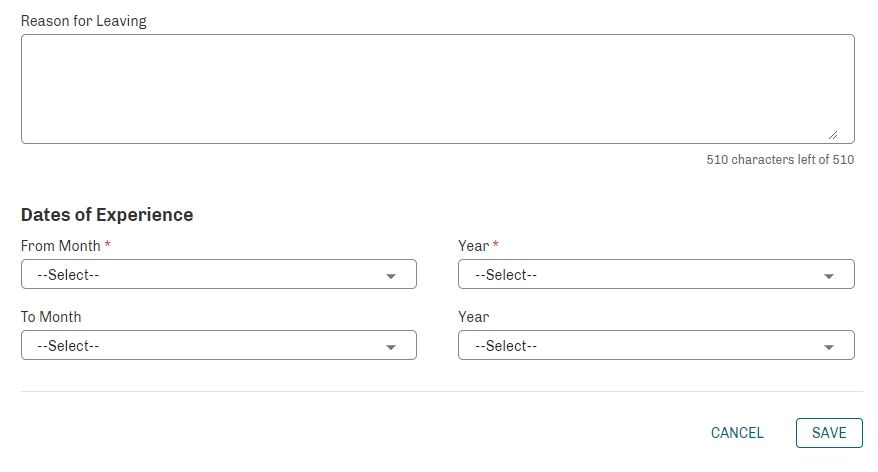Open the From Month select box

pyautogui.click(x=219, y=274)
